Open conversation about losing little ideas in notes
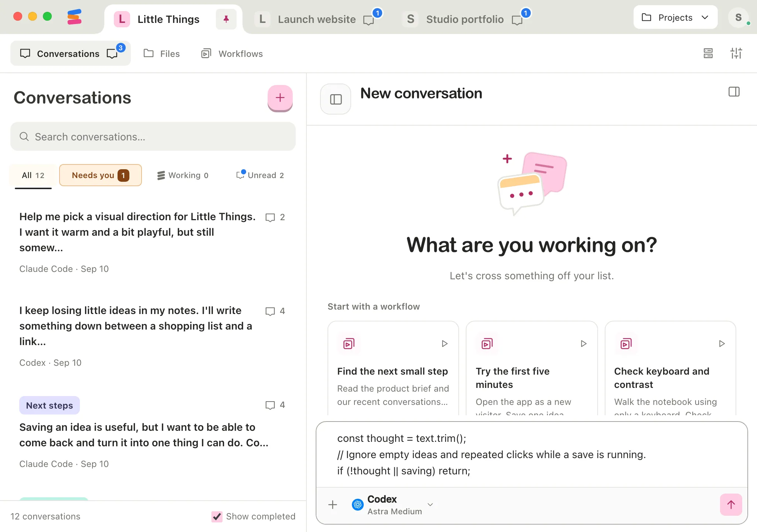Screen dimensions: 757x532 pyautogui.click(x=152, y=336)
